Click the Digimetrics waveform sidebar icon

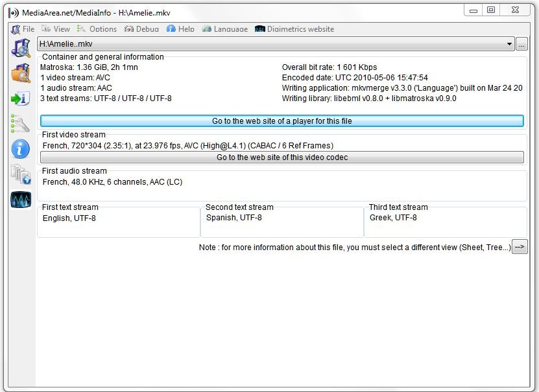click(x=21, y=200)
